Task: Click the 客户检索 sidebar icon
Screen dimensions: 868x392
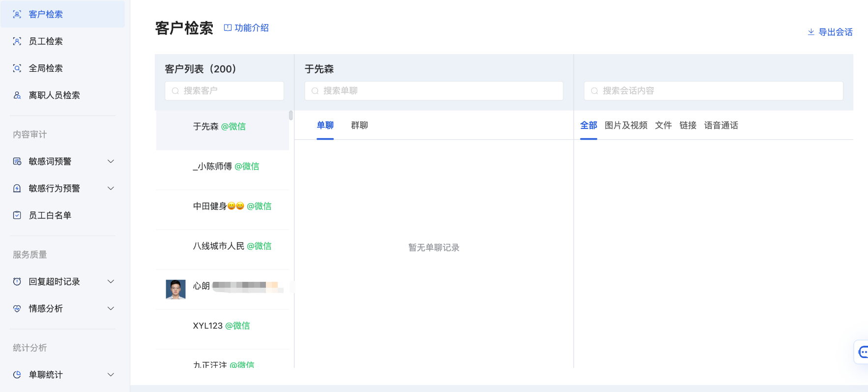Action: 17,14
